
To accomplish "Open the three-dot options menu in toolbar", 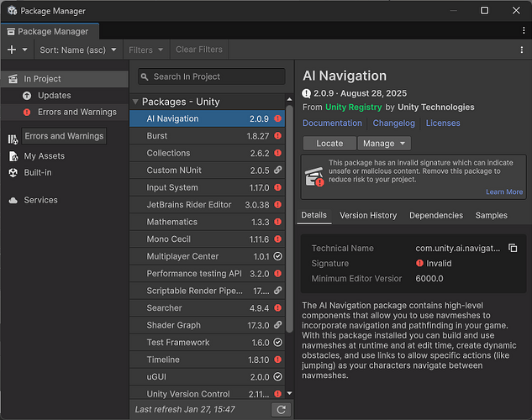I will tap(521, 50).
